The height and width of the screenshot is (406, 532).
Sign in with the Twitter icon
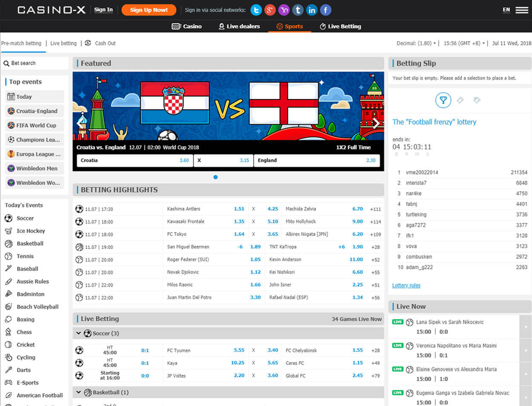click(256, 10)
